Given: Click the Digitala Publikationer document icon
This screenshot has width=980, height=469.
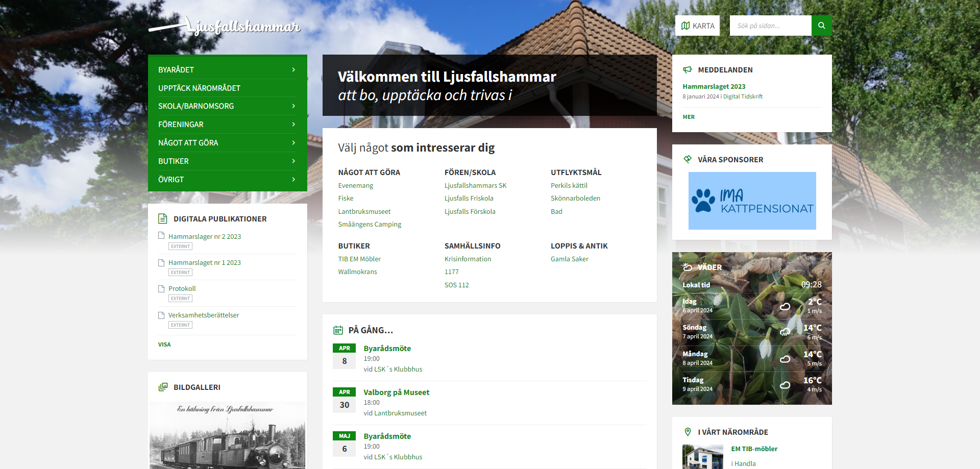Looking at the screenshot, I should 163,219.
